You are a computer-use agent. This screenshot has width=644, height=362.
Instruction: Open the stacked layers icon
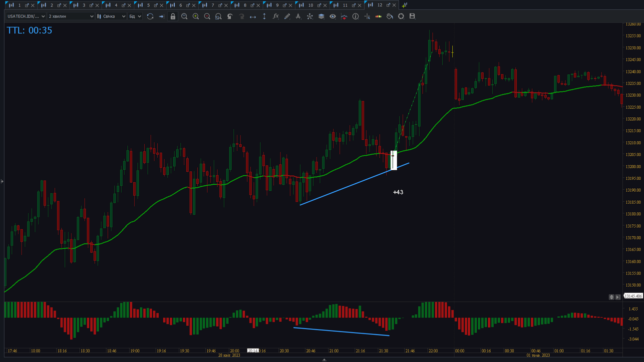click(321, 16)
